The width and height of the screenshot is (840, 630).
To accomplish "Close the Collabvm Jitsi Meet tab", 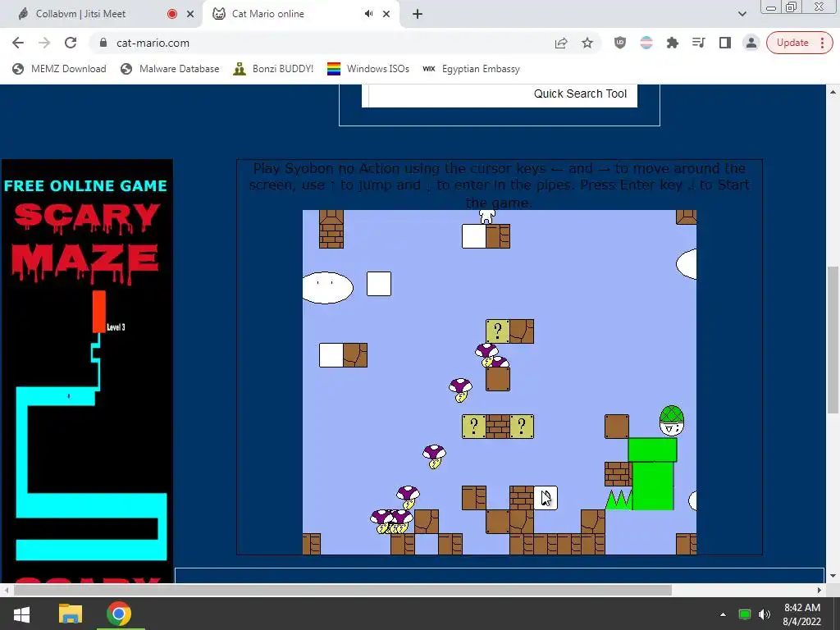I will [190, 14].
